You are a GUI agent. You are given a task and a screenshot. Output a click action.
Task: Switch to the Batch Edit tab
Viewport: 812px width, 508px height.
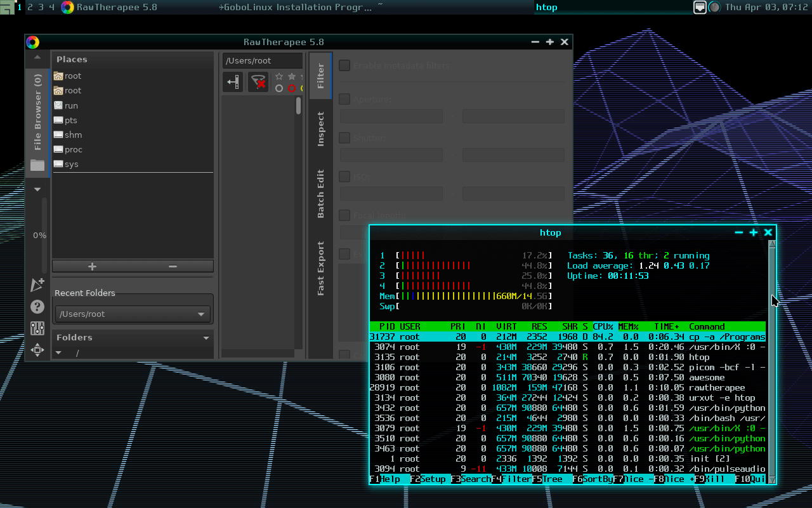click(x=320, y=193)
